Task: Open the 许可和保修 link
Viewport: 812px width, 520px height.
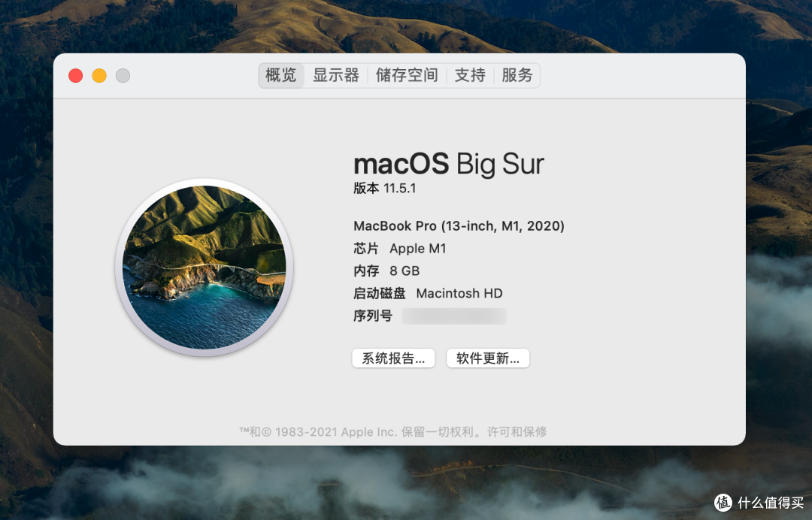Action: (x=517, y=431)
